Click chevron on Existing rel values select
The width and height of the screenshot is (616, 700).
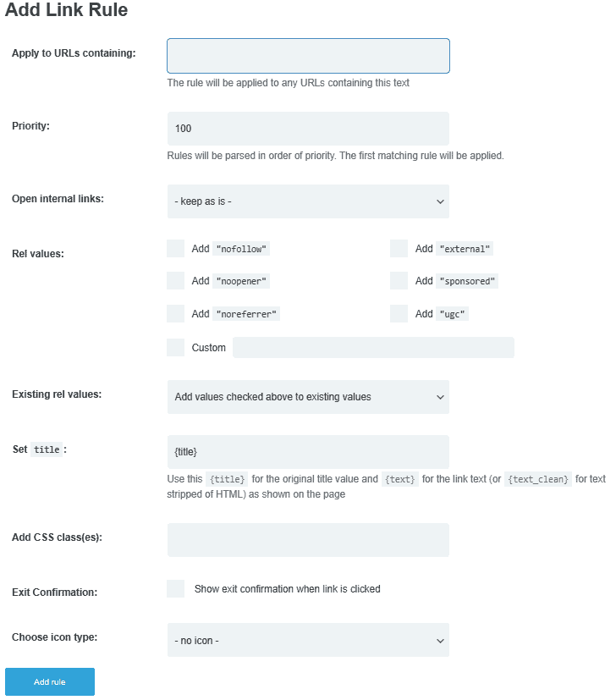pyautogui.click(x=440, y=397)
